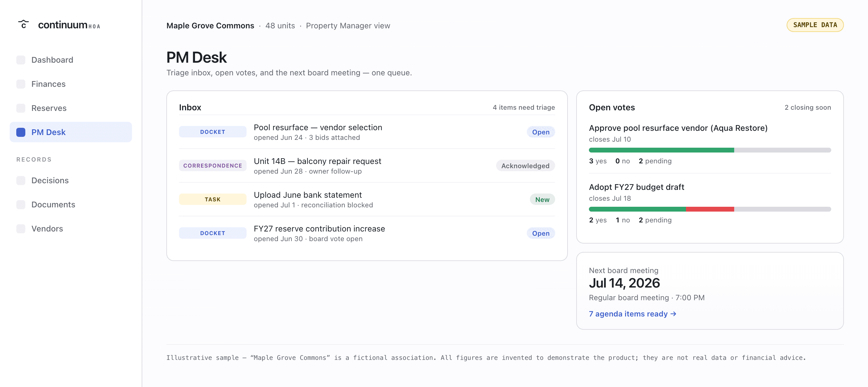The image size is (868, 387).
Task: Click the Documents sidebar icon square
Action: click(21, 205)
